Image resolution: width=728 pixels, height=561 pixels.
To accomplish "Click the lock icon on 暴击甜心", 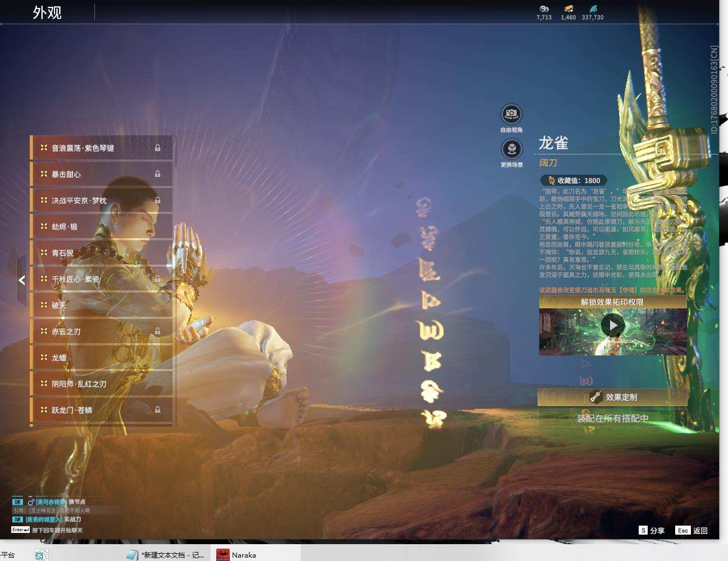I will point(158,174).
